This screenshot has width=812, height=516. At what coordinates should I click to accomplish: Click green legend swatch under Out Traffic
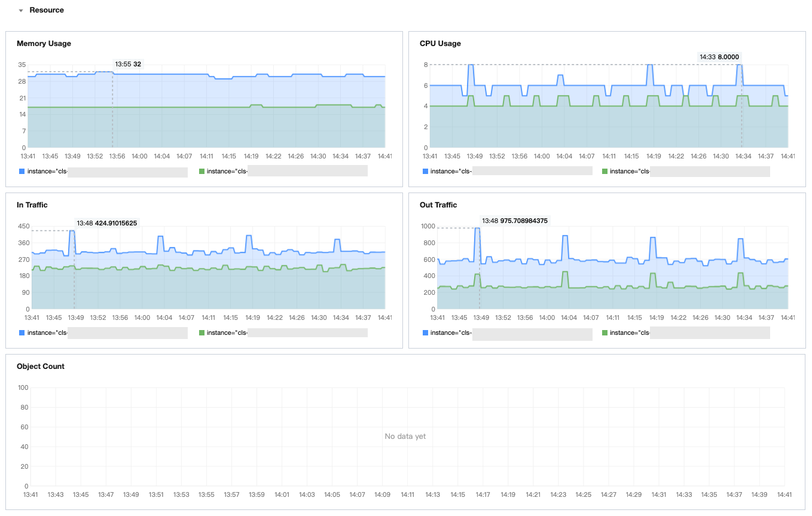605,333
